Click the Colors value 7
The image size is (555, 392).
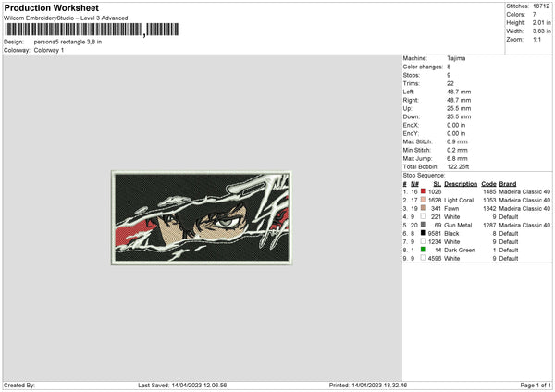coord(535,15)
